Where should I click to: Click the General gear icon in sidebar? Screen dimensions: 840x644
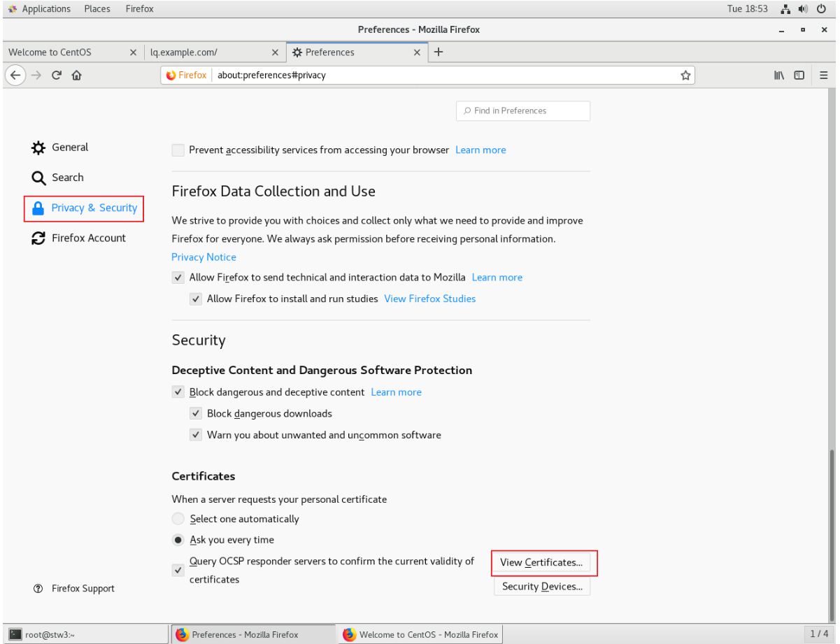point(38,148)
